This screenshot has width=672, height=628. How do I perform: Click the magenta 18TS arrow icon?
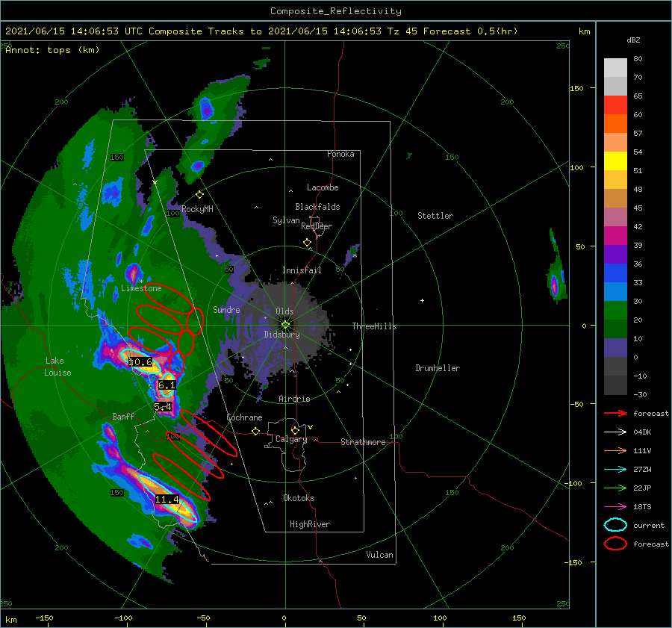tap(615, 506)
